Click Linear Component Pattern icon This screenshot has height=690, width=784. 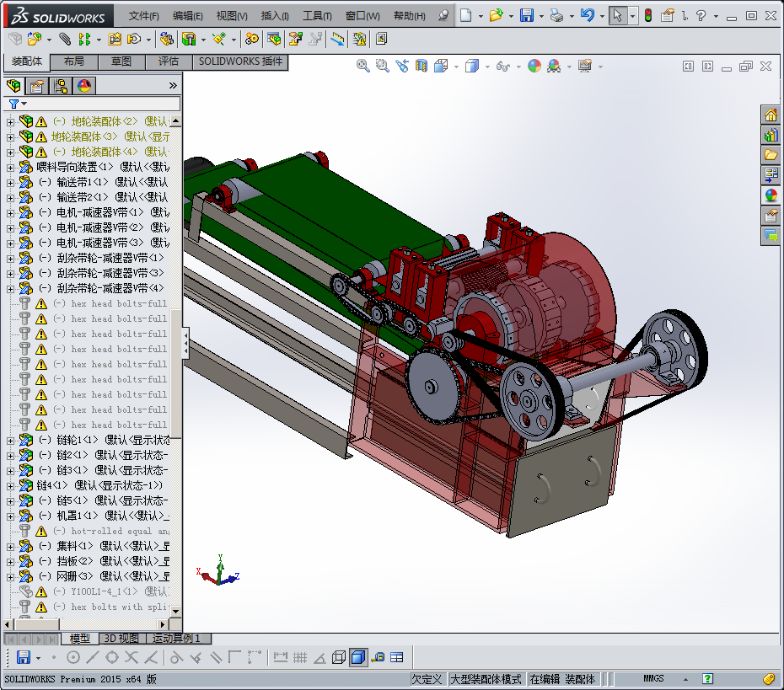coord(85,39)
